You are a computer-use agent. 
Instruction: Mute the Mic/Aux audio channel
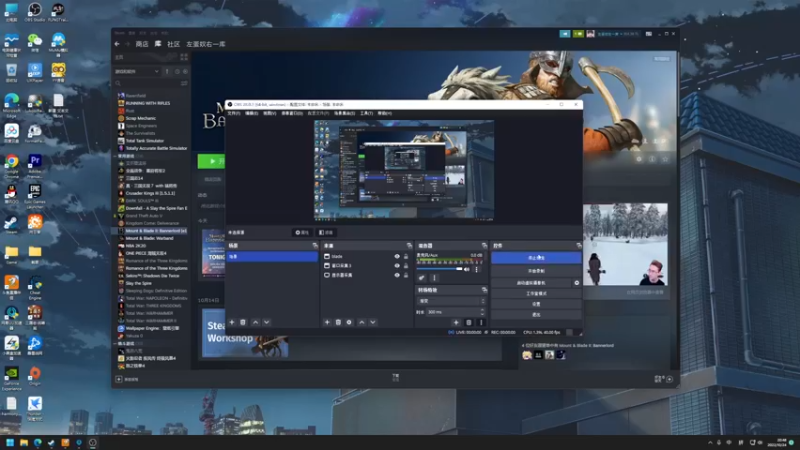pyautogui.click(x=466, y=269)
